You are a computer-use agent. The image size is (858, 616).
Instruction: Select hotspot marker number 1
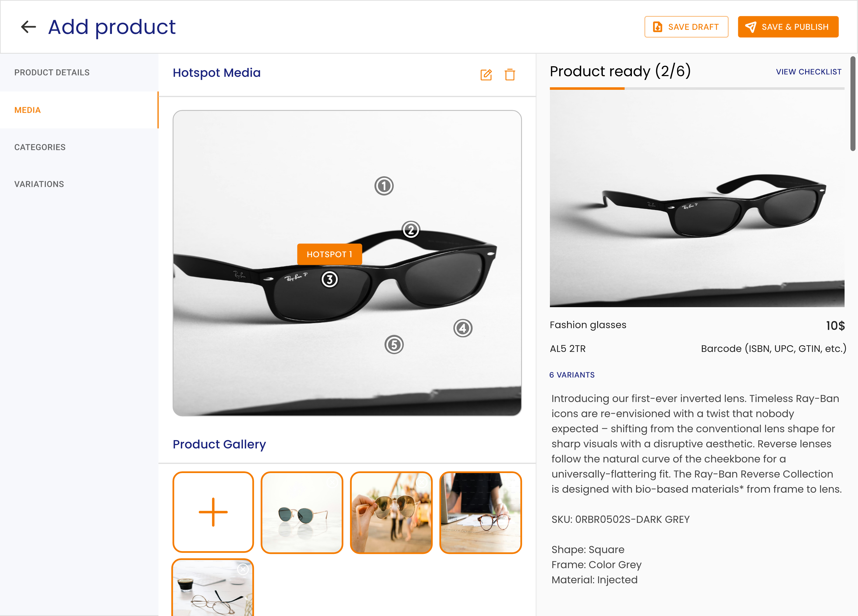(384, 186)
